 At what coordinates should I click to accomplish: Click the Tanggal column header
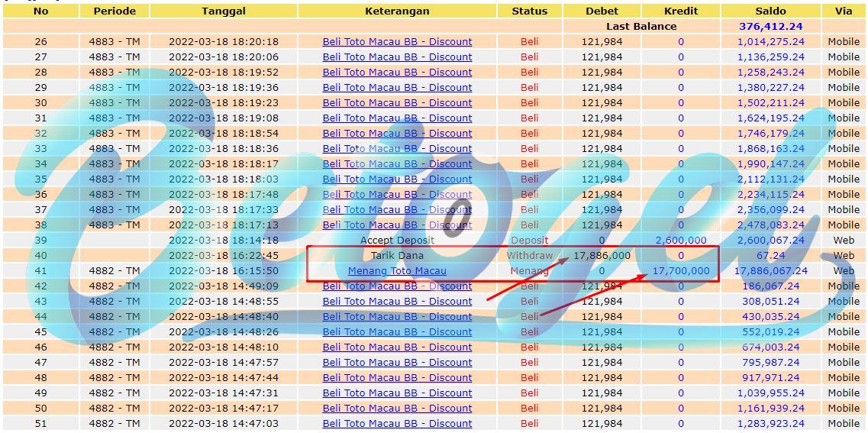pyautogui.click(x=224, y=11)
